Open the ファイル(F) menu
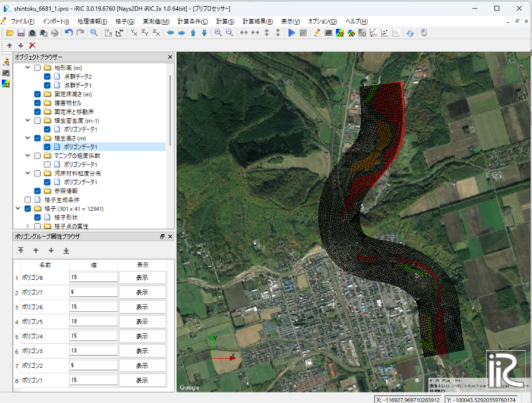This screenshot has height=403, width=532. (x=22, y=21)
